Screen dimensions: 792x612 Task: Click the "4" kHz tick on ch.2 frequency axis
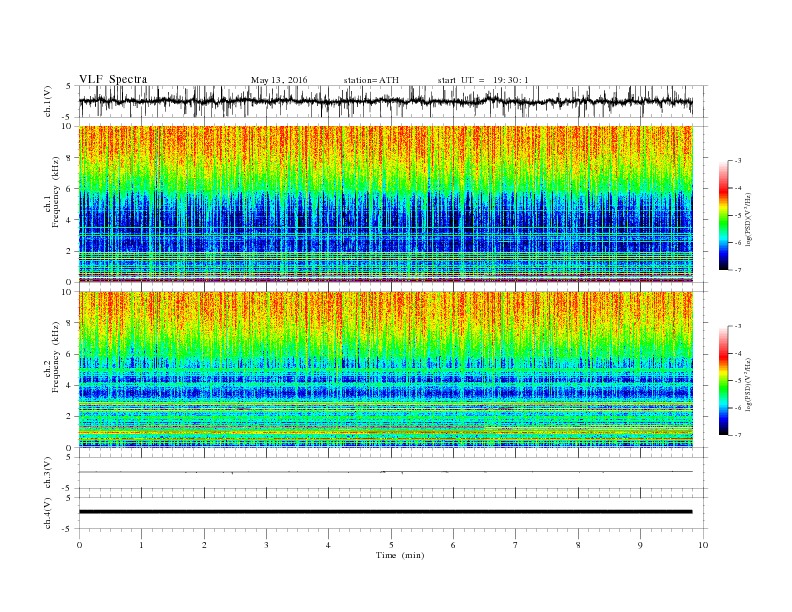69,385
